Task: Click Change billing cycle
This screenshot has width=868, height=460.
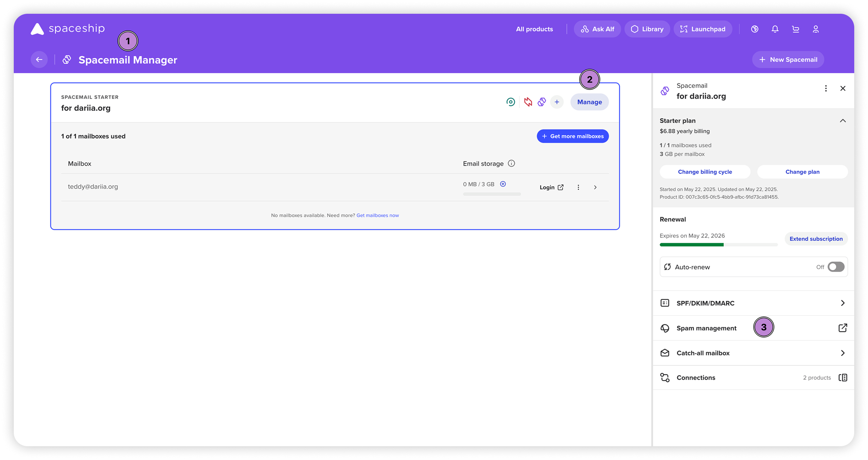Action: (705, 171)
